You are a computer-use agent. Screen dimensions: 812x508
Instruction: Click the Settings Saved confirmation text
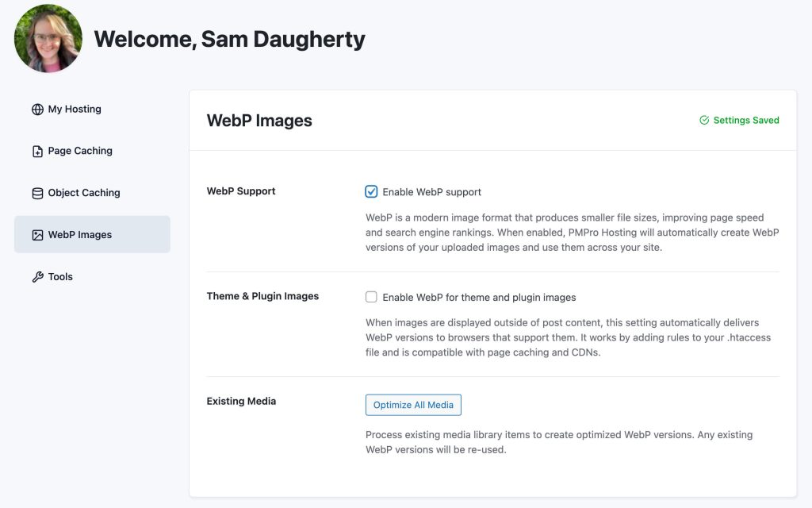click(745, 120)
